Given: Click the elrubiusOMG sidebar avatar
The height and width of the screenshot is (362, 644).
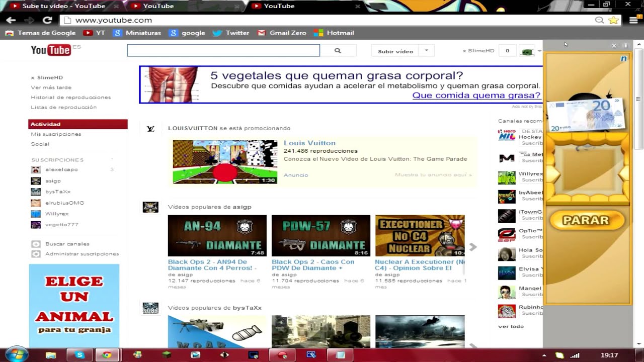Looking at the screenshot, I should pos(36,203).
